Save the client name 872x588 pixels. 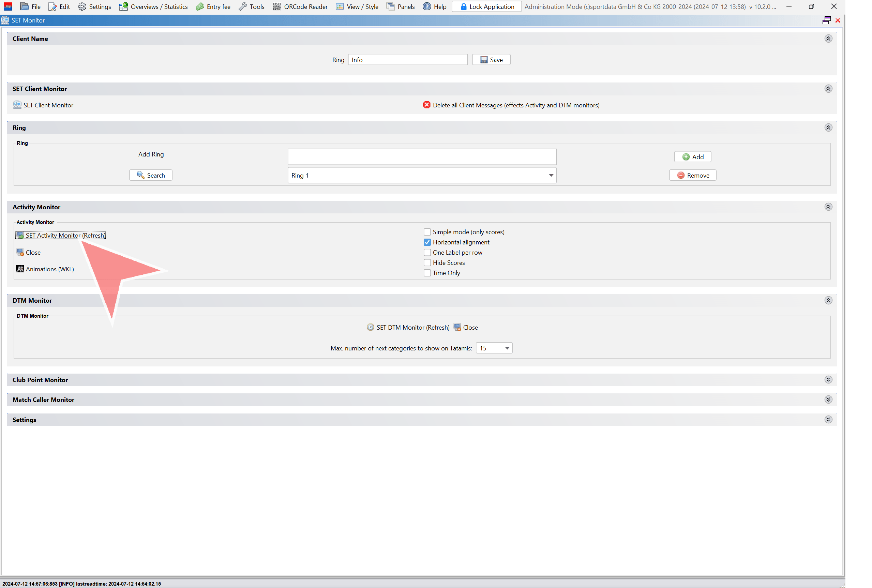[x=491, y=60]
